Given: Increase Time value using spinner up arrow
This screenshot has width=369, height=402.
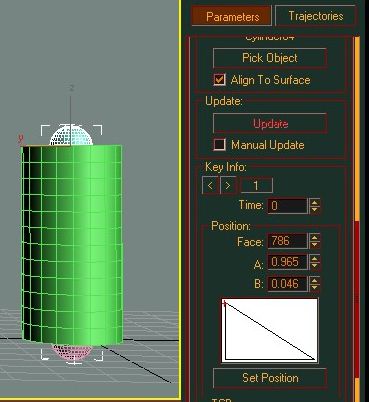Looking at the screenshot, I should (314, 202).
